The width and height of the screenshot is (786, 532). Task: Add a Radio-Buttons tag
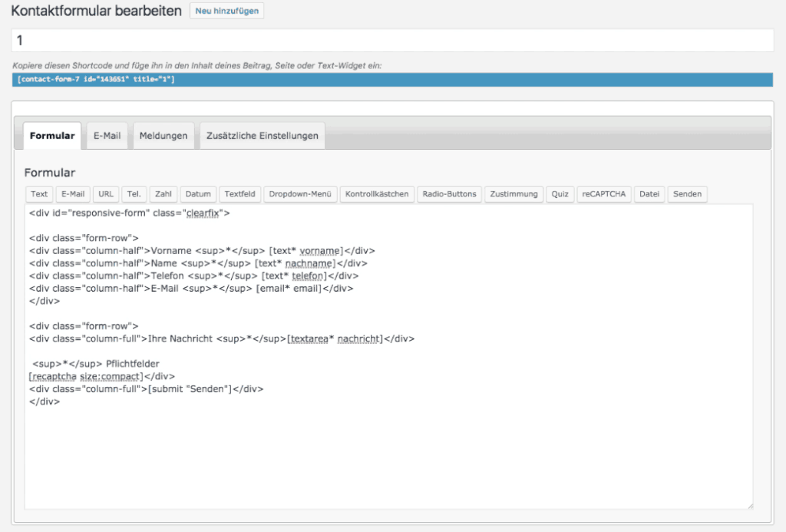[450, 194]
